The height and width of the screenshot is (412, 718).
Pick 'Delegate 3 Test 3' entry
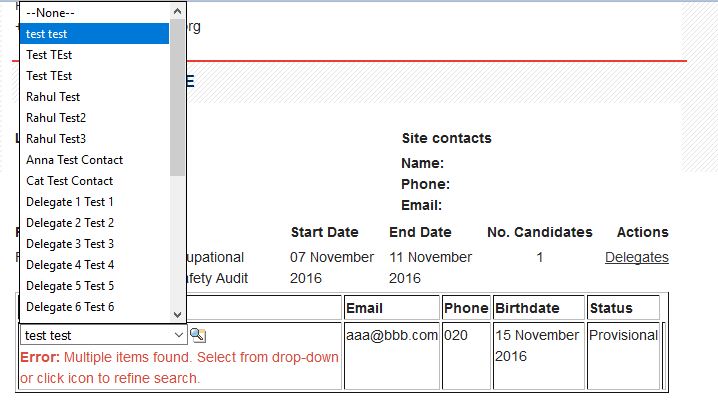pos(70,244)
